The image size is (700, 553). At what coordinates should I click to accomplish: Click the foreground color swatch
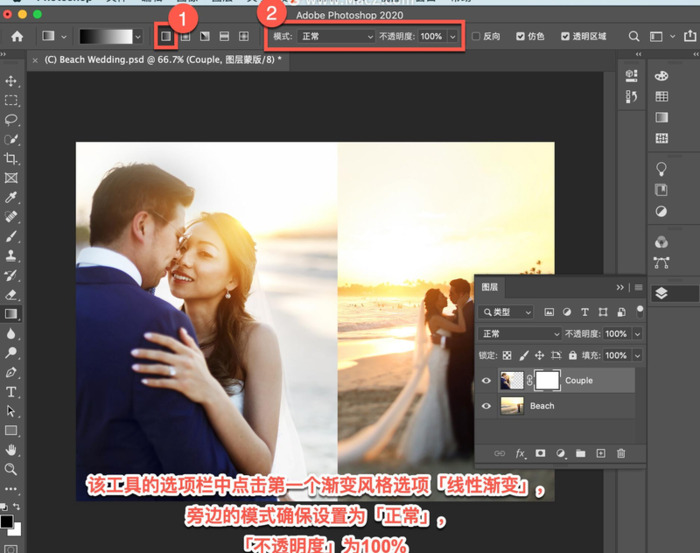(6, 521)
